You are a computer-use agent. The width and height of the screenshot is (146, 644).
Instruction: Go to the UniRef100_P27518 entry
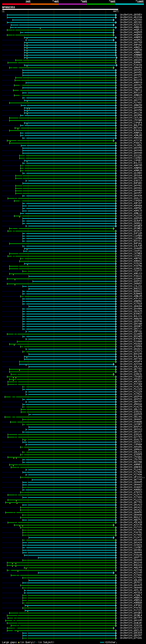click(x=131, y=304)
